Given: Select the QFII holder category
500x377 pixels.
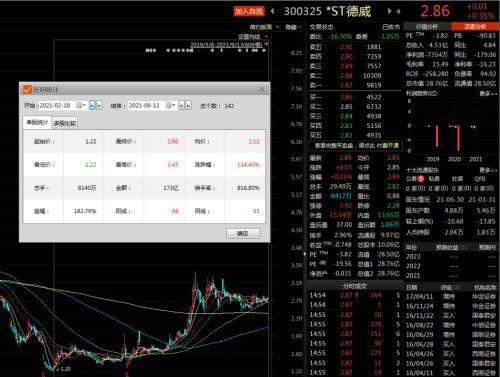Looking at the screenshot, I should click(x=480, y=179).
